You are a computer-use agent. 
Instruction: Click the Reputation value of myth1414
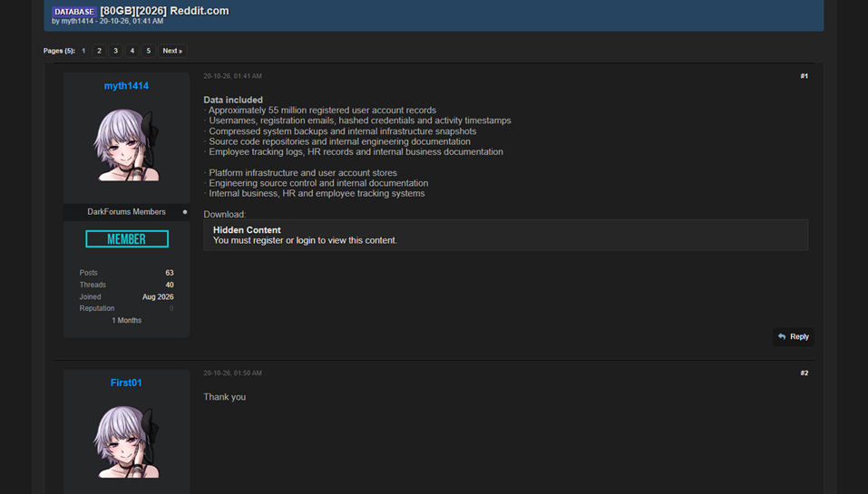[x=171, y=309]
